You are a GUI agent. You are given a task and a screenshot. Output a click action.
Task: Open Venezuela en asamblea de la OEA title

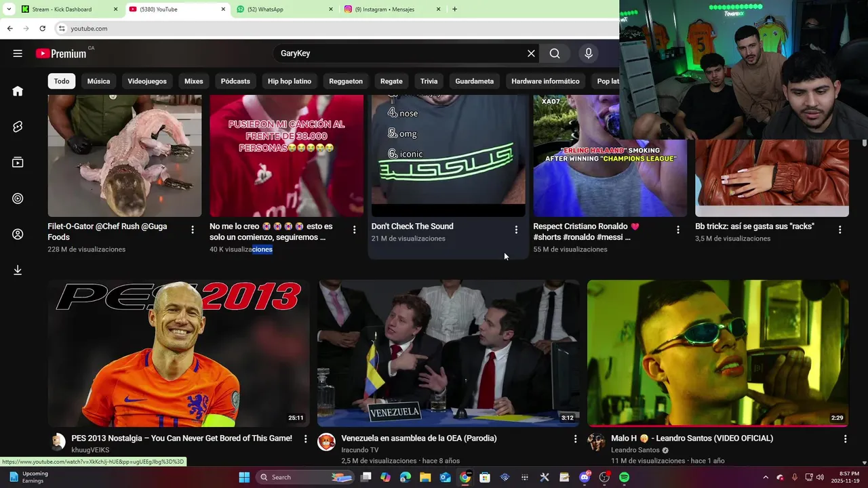419,439
